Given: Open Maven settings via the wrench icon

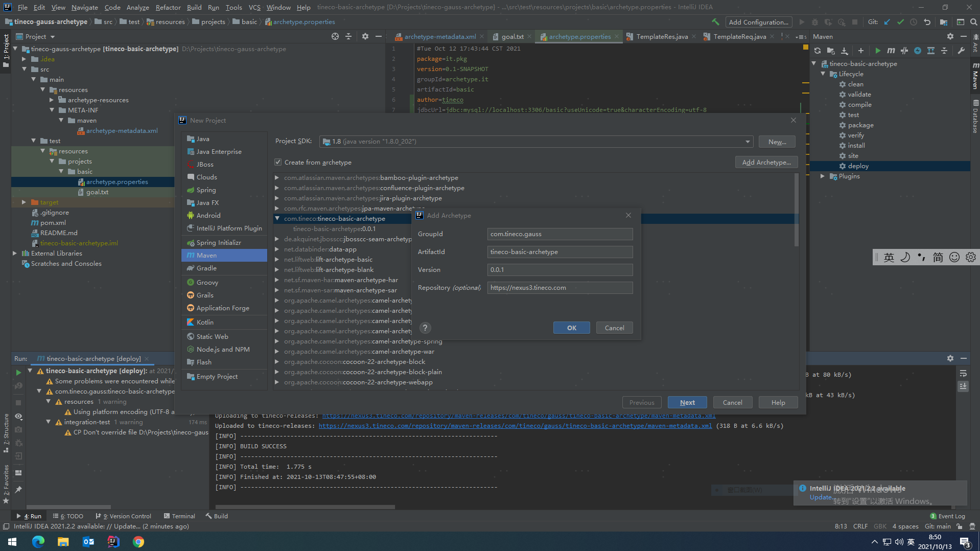Looking at the screenshot, I should 961,51.
